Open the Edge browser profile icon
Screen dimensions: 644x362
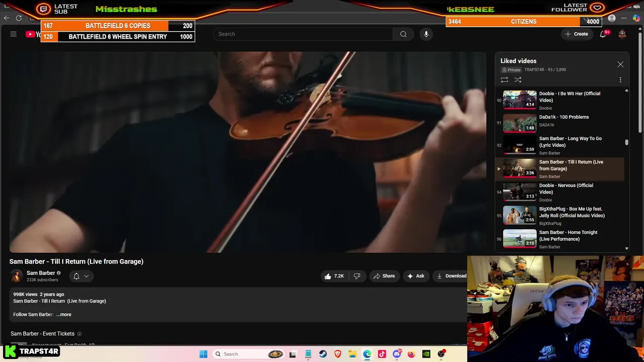coord(612,19)
